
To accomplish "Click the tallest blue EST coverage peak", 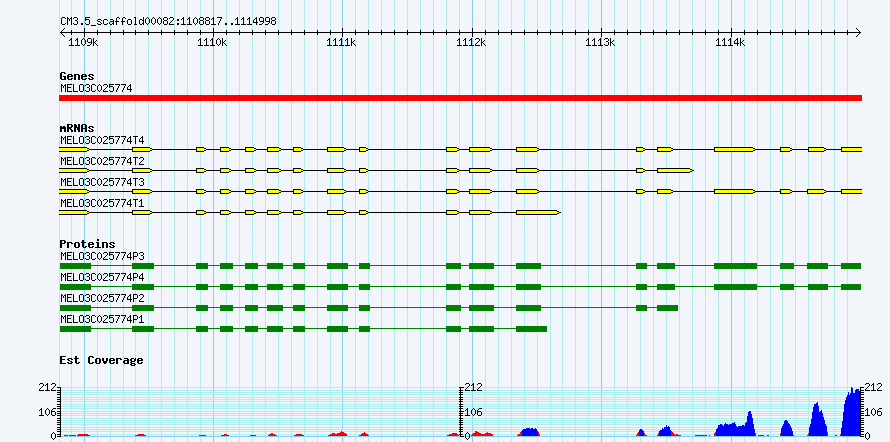I will (852, 412).
